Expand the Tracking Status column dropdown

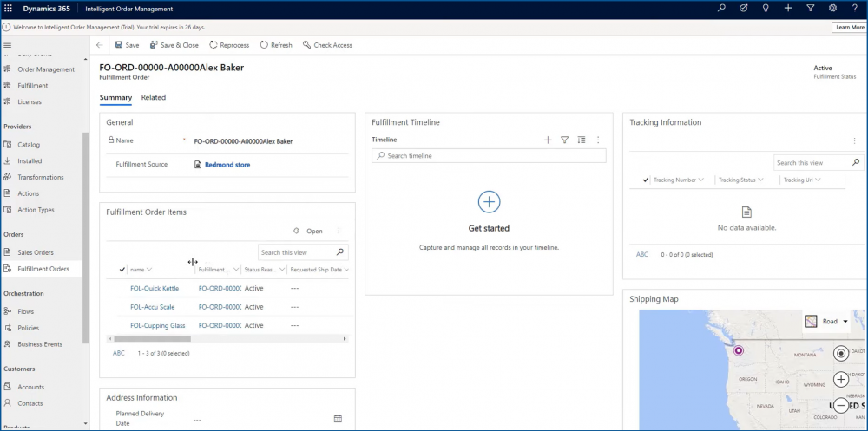click(x=760, y=180)
